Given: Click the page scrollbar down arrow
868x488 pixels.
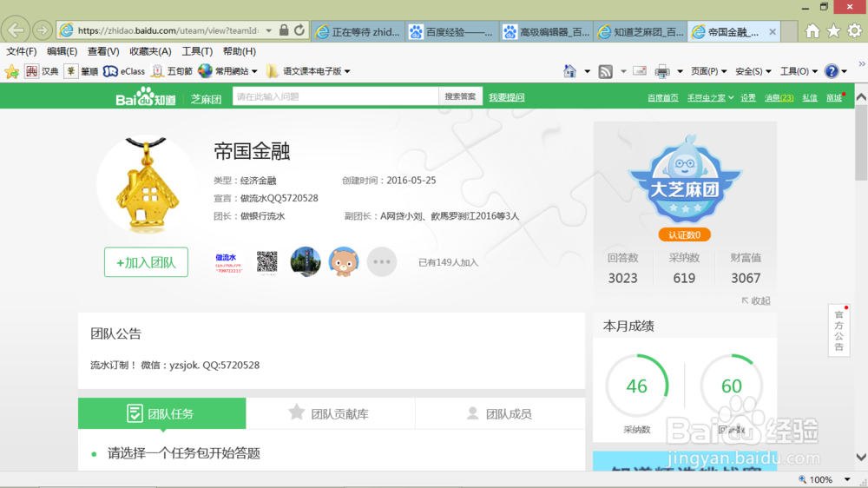Looking at the screenshot, I should point(861,458).
